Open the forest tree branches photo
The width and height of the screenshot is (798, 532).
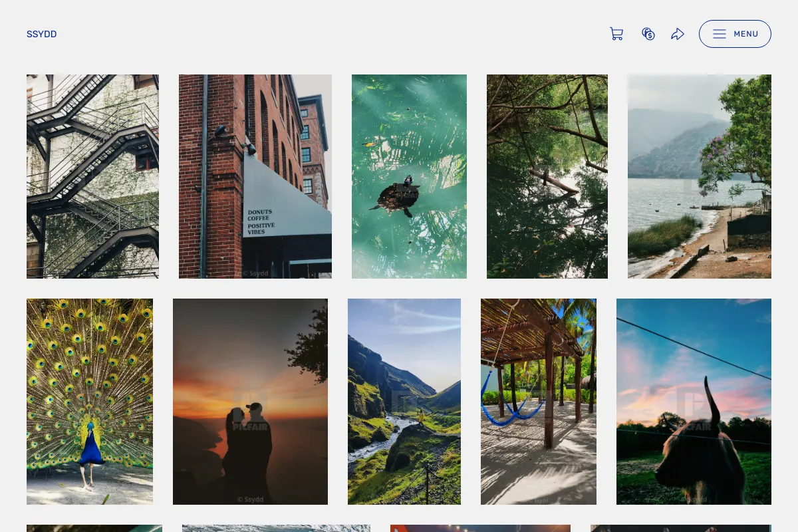coord(547,176)
